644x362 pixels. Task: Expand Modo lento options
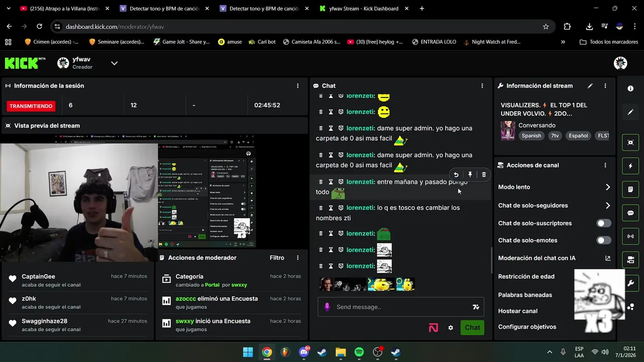pos(608,187)
